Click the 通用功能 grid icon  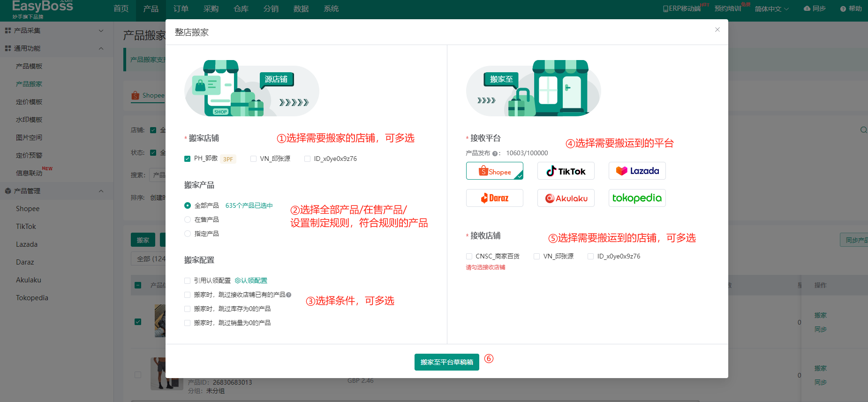pos(8,48)
